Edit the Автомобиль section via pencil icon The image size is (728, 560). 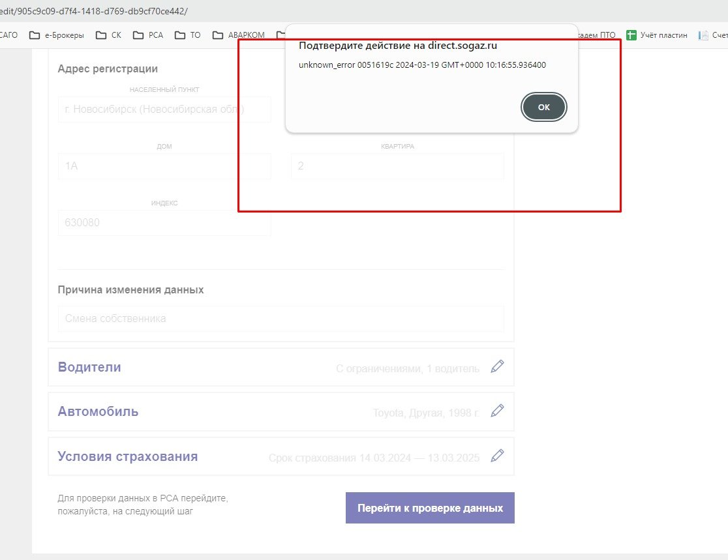[x=497, y=411]
